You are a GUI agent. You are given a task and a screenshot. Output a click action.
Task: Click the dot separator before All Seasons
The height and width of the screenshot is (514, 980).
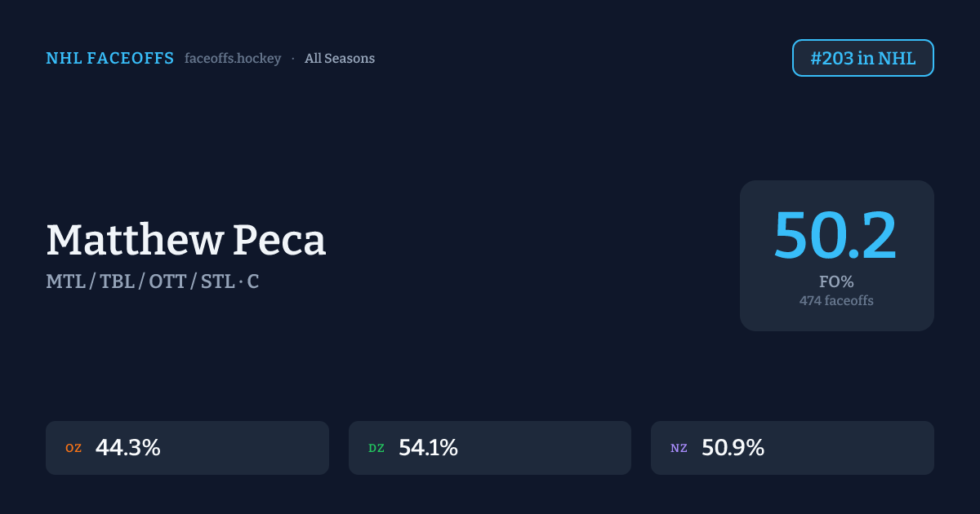coord(293,59)
